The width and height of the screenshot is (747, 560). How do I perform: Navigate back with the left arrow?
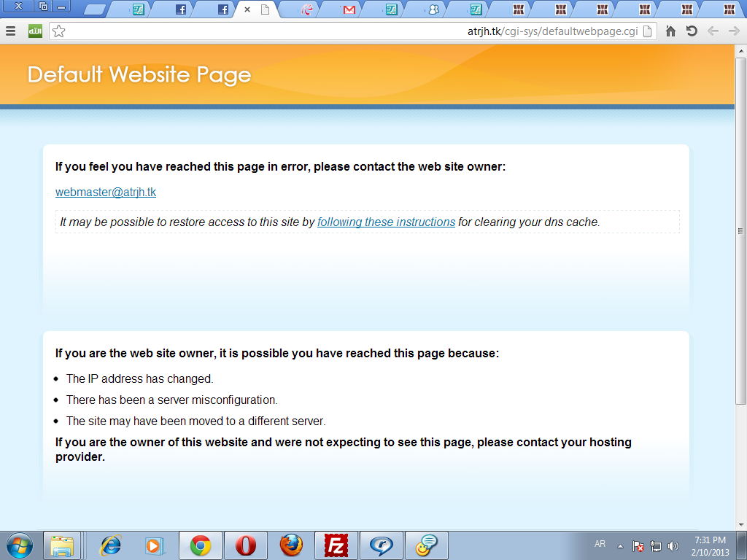click(713, 31)
